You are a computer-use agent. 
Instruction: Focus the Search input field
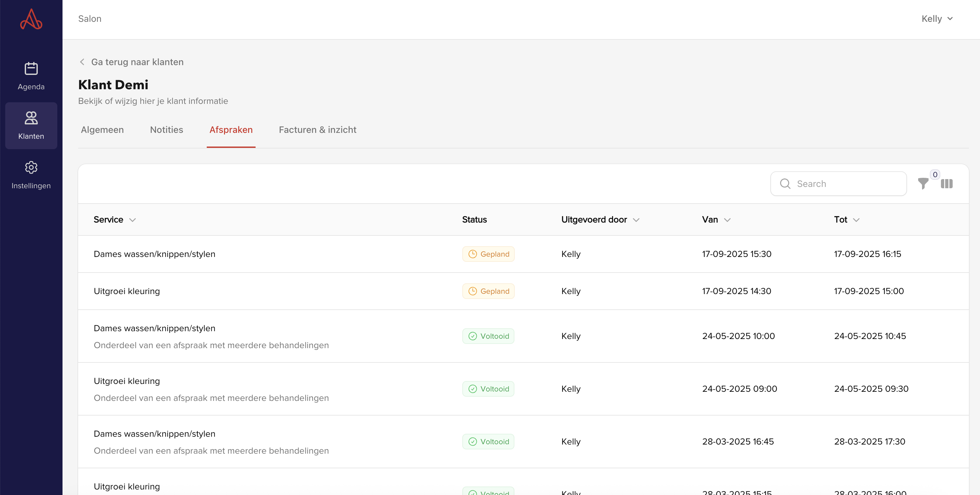(x=838, y=184)
